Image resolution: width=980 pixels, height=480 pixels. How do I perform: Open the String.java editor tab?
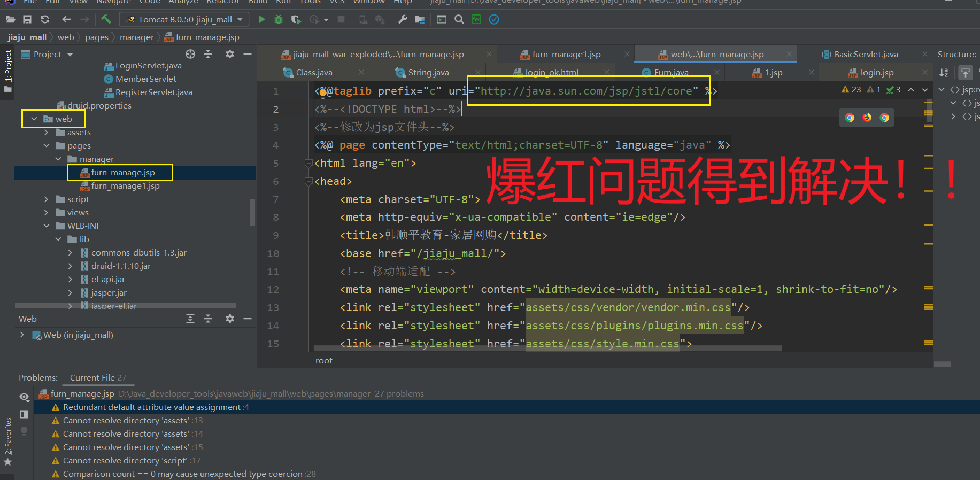[428, 72]
